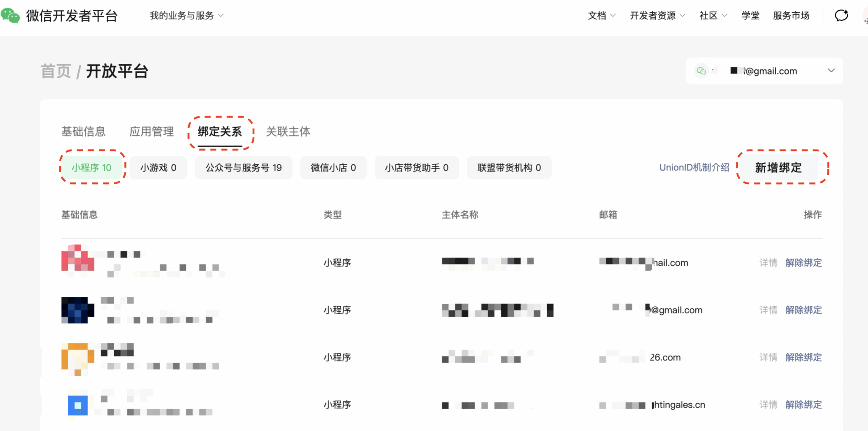Select the 微信小店 0 filter

click(333, 168)
